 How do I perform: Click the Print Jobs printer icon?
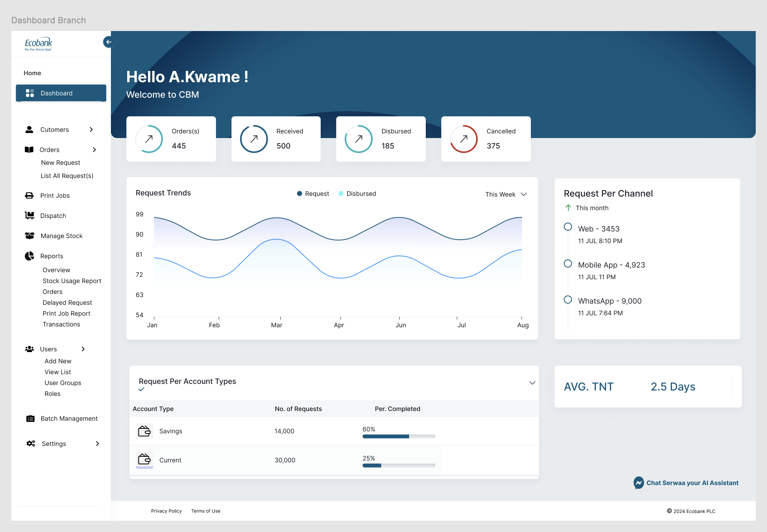click(29, 195)
